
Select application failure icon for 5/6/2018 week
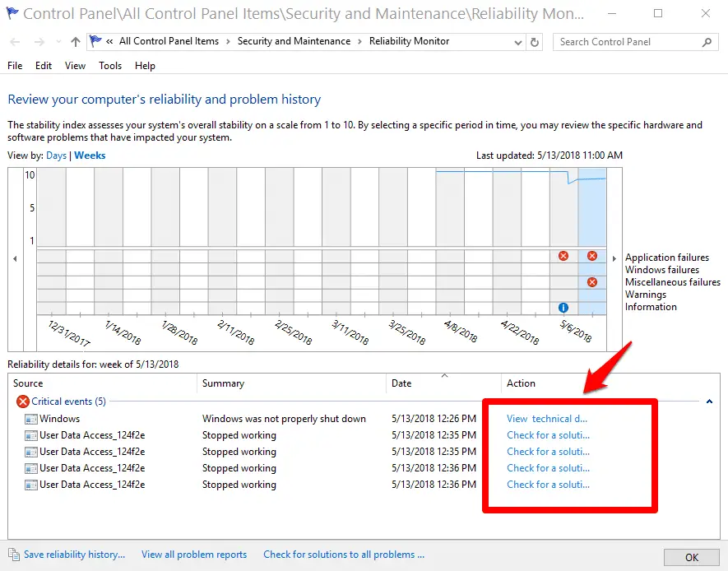pyautogui.click(x=563, y=256)
